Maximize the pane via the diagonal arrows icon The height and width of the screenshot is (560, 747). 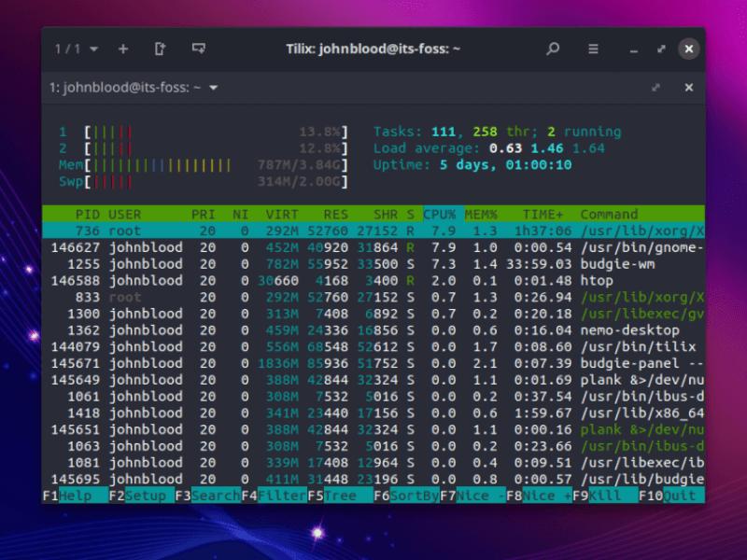[x=656, y=87]
